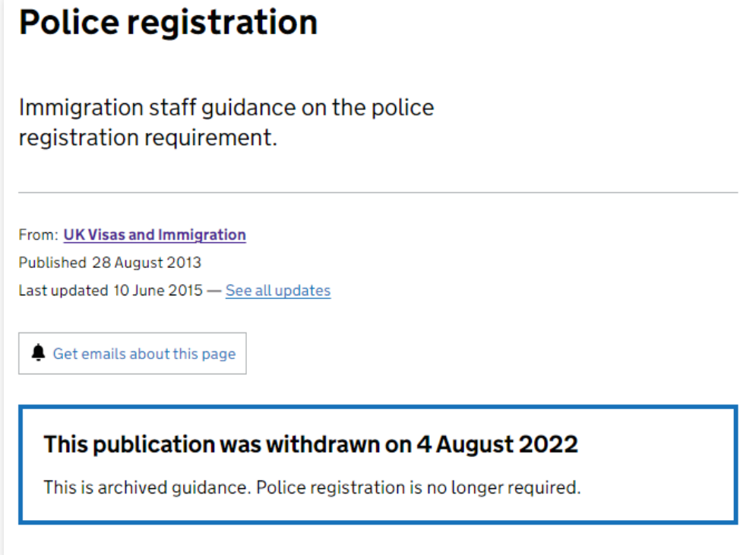The height and width of the screenshot is (555, 756).
Task: Select the '4 August 2022' withdrawal date
Action: (497, 444)
